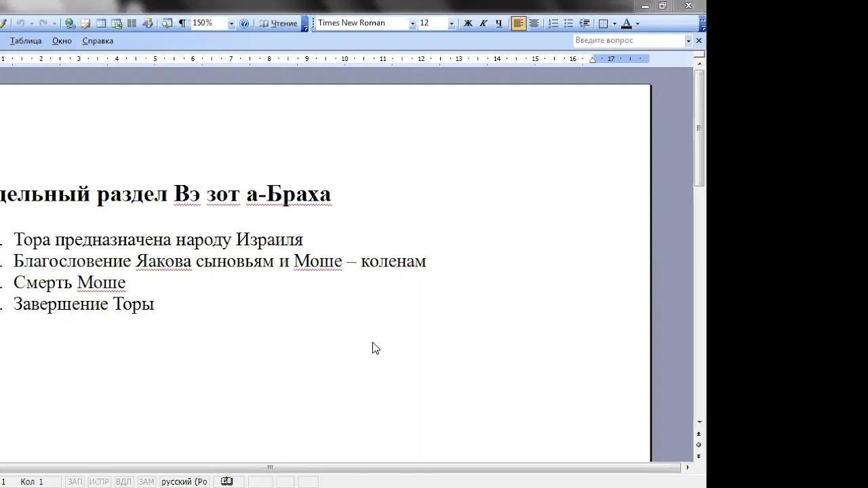Image resolution: width=868 pixels, height=488 pixels.
Task: Click the 150% zoom field
Action: tap(208, 23)
